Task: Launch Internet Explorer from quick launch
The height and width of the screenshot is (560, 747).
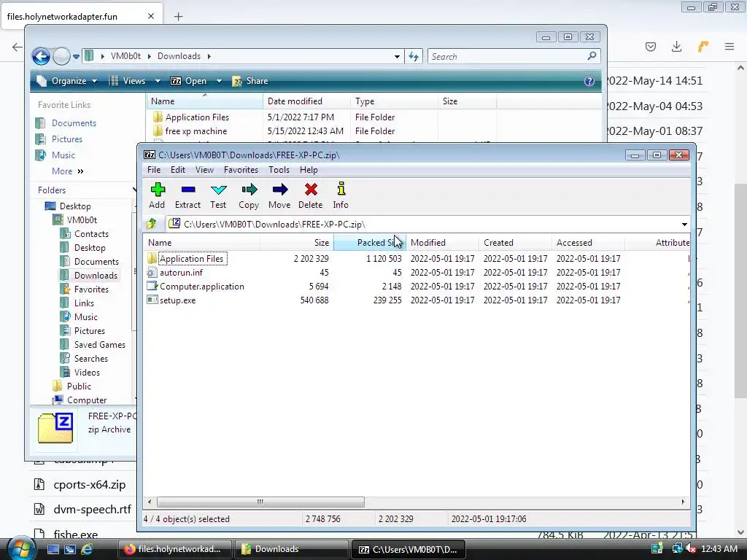Action: pos(88,549)
